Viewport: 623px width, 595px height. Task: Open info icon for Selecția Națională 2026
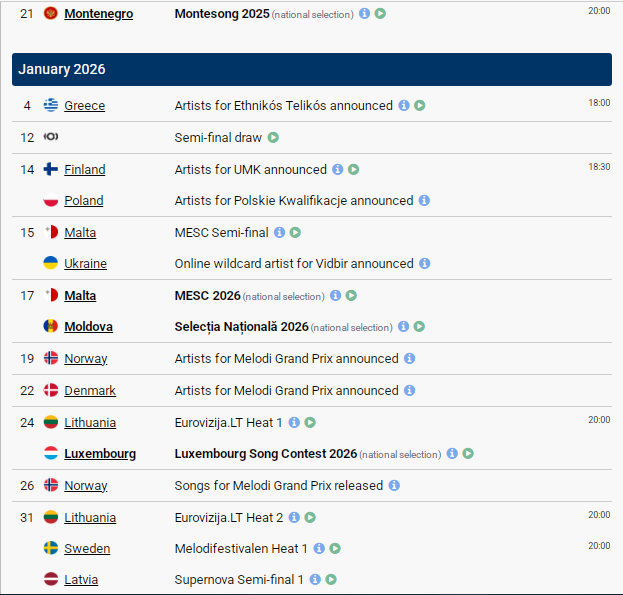(x=403, y=327)
